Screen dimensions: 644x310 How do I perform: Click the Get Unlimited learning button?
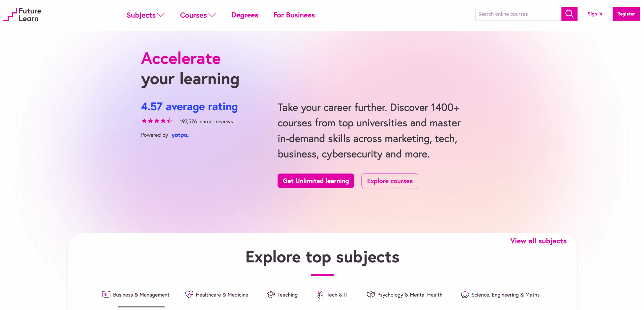tap(315, 181)
